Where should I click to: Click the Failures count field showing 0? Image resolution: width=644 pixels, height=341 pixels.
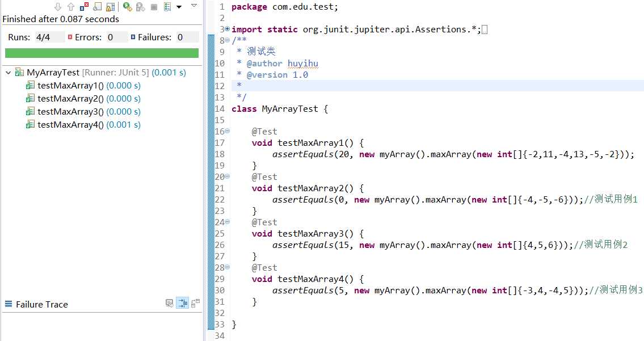coord(188,37)
